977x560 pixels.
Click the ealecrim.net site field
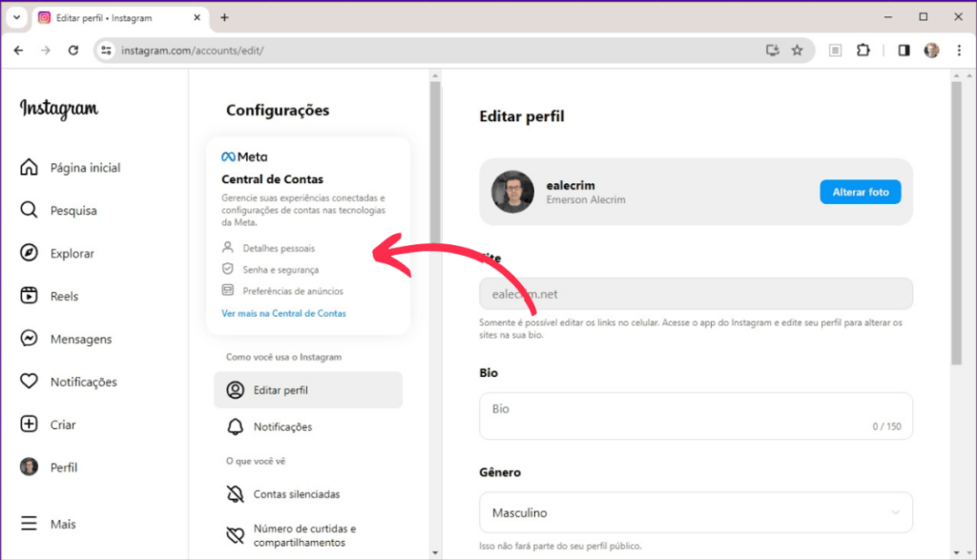pyautogui.click(x=696, y=294)
